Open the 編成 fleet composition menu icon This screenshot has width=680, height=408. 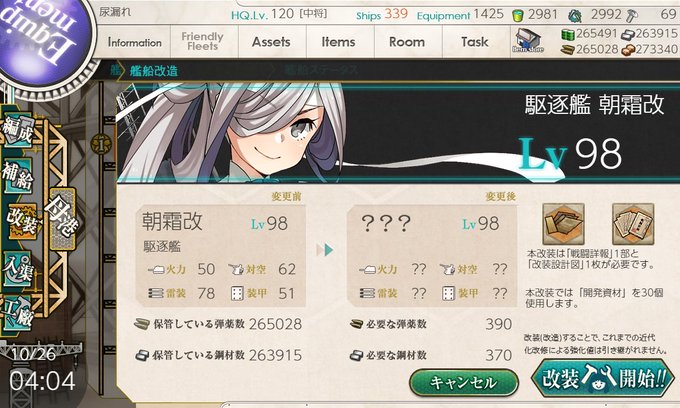[17, 129]
